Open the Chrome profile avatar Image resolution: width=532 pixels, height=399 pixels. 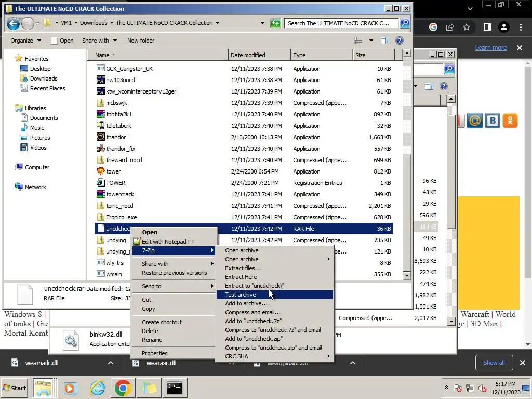click(x=504, y=27)
